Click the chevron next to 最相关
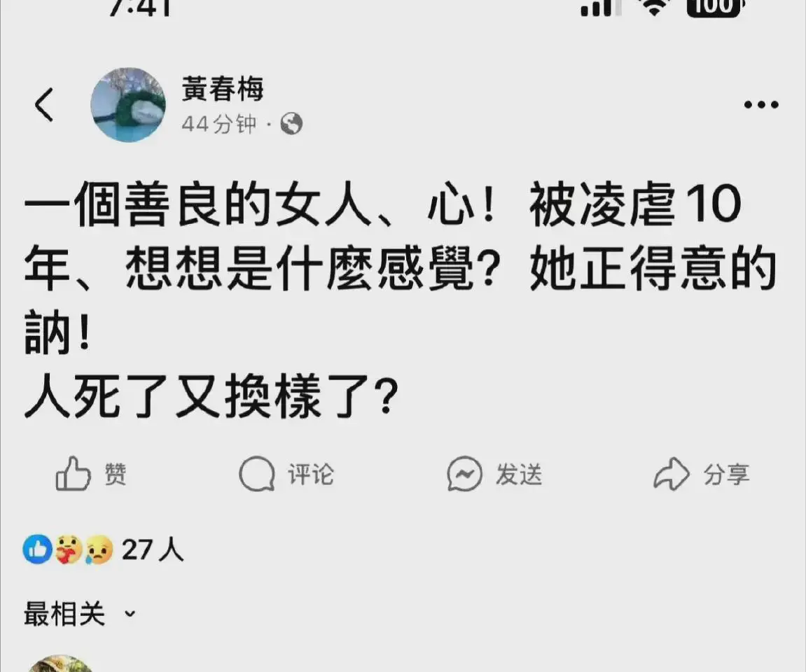 click(x=130, y=613)
